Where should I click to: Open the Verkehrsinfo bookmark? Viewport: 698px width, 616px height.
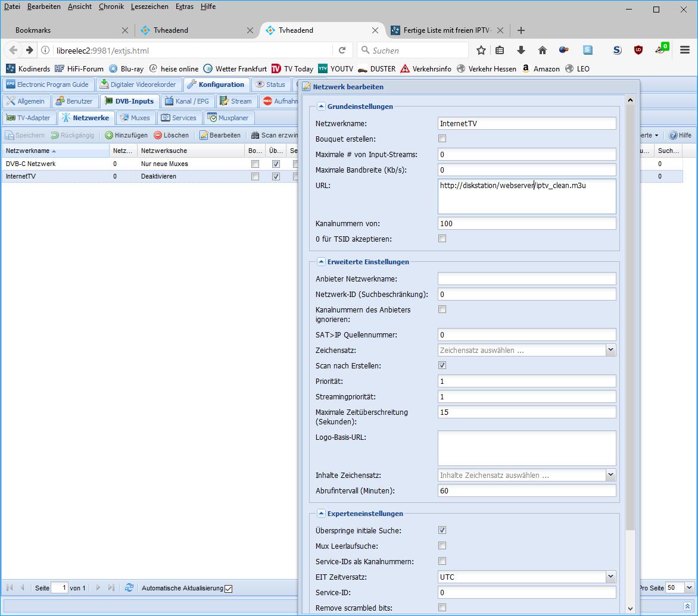click(x=426, y=69)
